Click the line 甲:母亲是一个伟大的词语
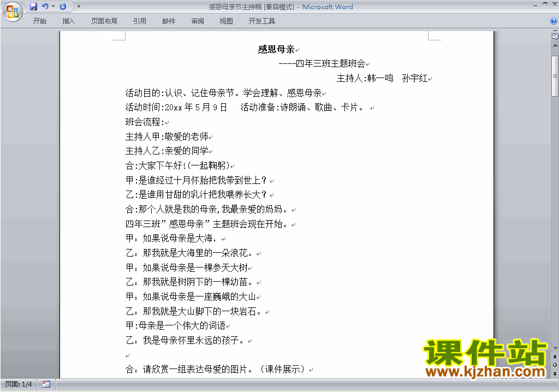Screen dimensions: 559x392 click(175, 325)
